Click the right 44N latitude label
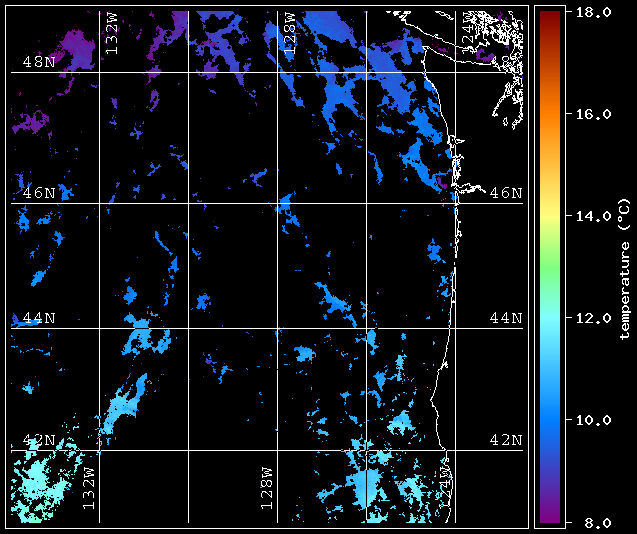Screen dimensions: 637x534 506,318
